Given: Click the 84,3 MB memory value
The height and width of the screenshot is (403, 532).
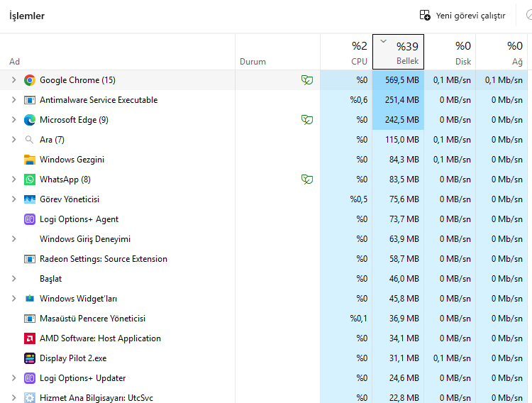Looking at the screenshot, I should [x=404, y=160].
